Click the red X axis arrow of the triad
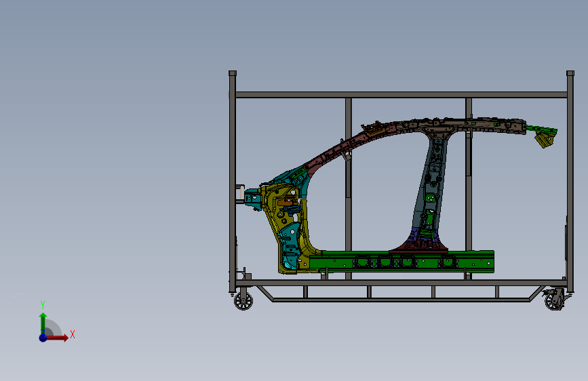The height and width of the screenshot is (381, 588). (58, 338)
